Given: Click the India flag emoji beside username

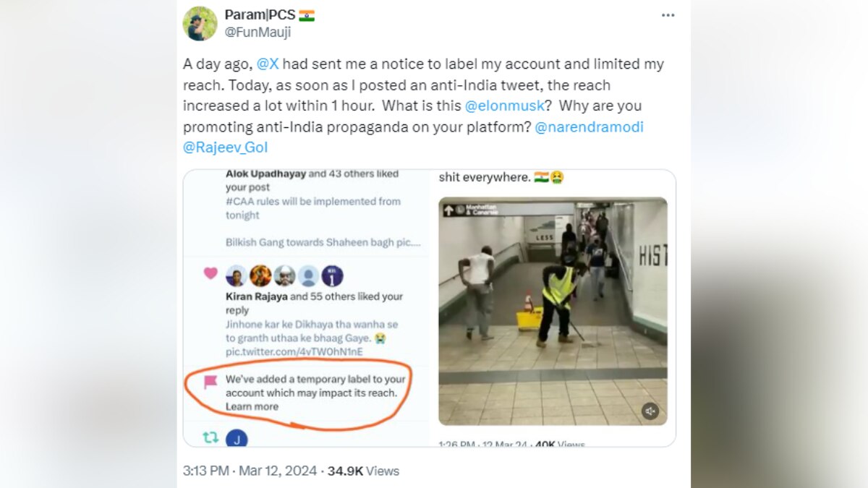Looking at the screenshot, I should (x=307, y=15).
